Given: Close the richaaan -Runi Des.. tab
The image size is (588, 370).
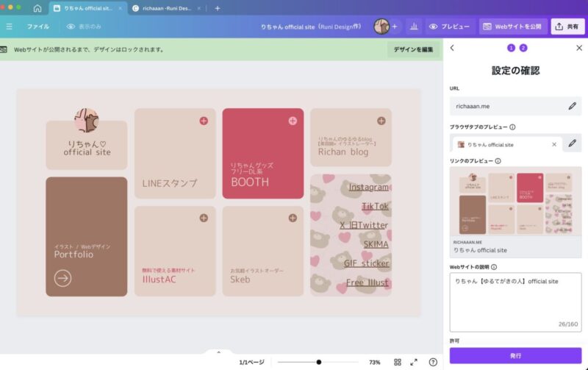Looking at the screenshot, I should pyautogui.click(x=198, y=8).
